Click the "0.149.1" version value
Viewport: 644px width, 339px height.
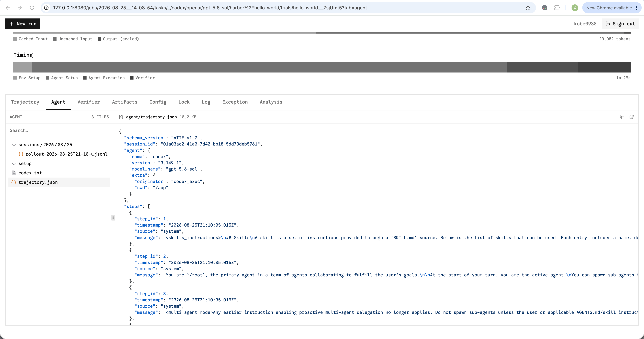(170, 163)
